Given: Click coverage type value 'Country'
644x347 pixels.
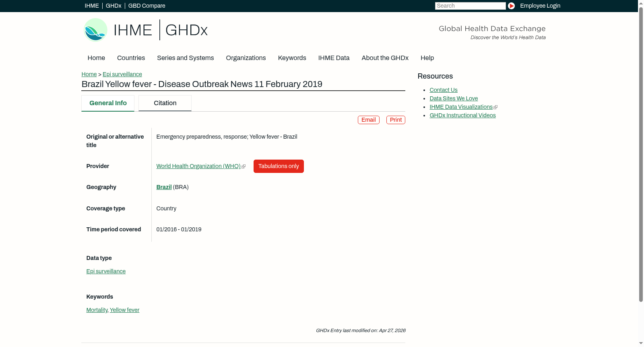Looking at the screenshot, I should (166, 208).
